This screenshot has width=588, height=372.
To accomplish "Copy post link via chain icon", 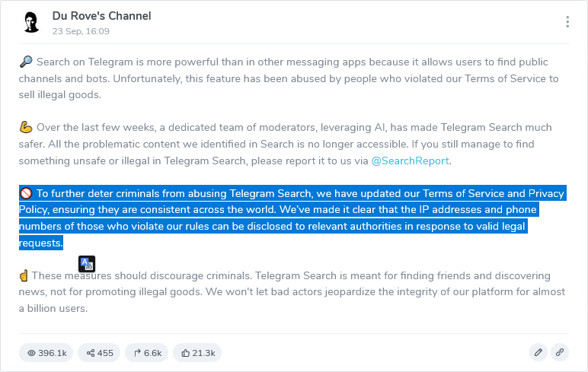I will (x=560, y=352).
